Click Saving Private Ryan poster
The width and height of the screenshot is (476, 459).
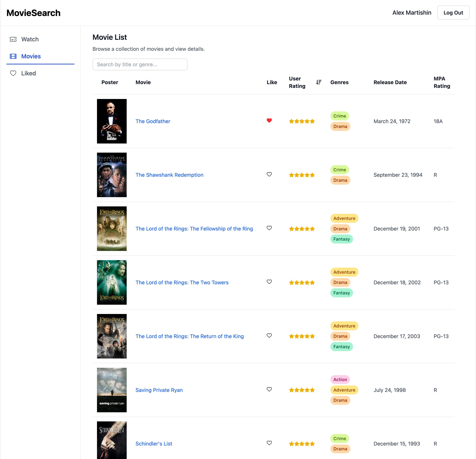coord(112,390)
